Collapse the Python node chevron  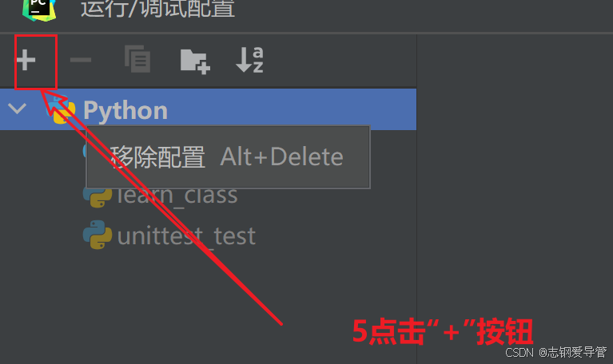18,109
